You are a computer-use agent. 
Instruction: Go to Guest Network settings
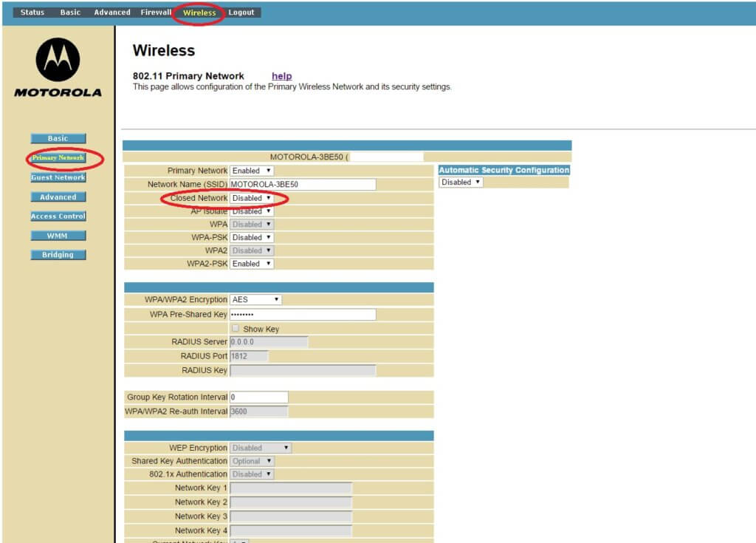click(x=58, y=177)
